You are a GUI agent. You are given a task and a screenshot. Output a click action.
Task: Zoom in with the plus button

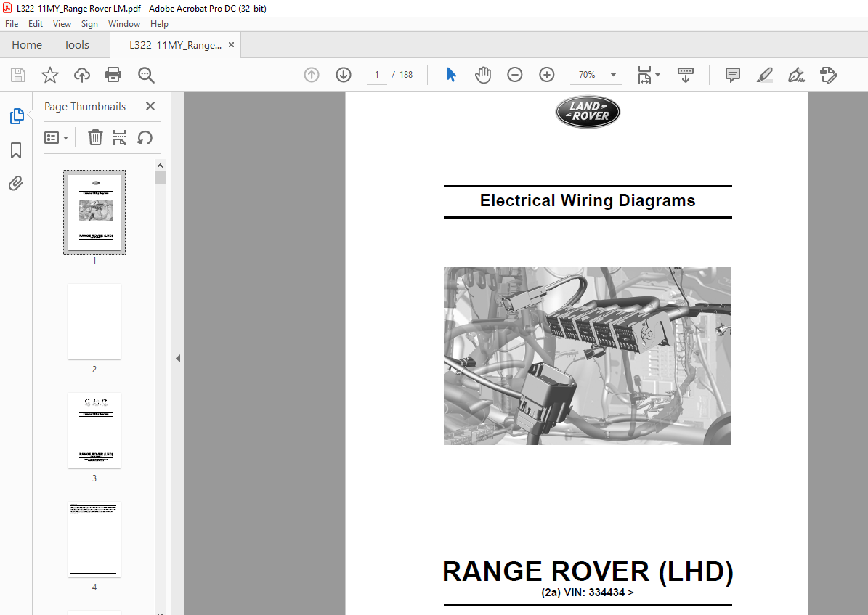pyautogui.click(x=546, y=75)
